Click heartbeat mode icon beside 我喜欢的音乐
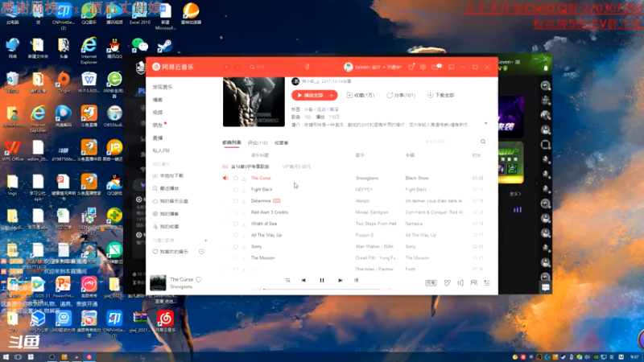This screenshot has width=644, height=362. [x=202, y=252]
